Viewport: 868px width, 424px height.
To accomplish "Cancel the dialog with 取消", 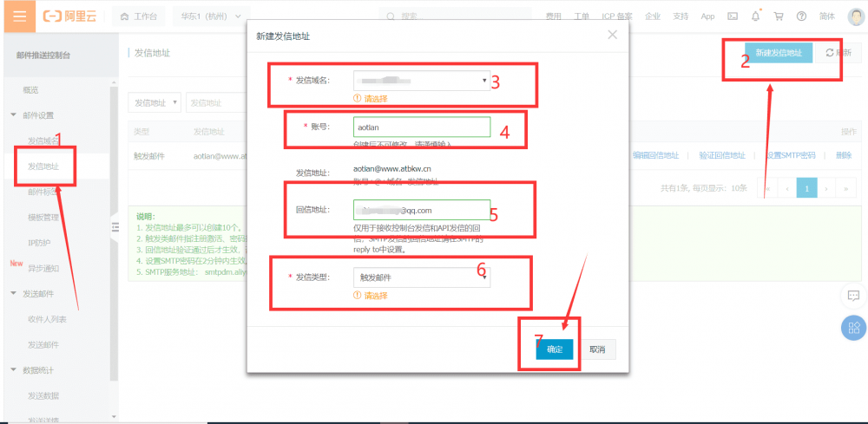I will [598, 349].
